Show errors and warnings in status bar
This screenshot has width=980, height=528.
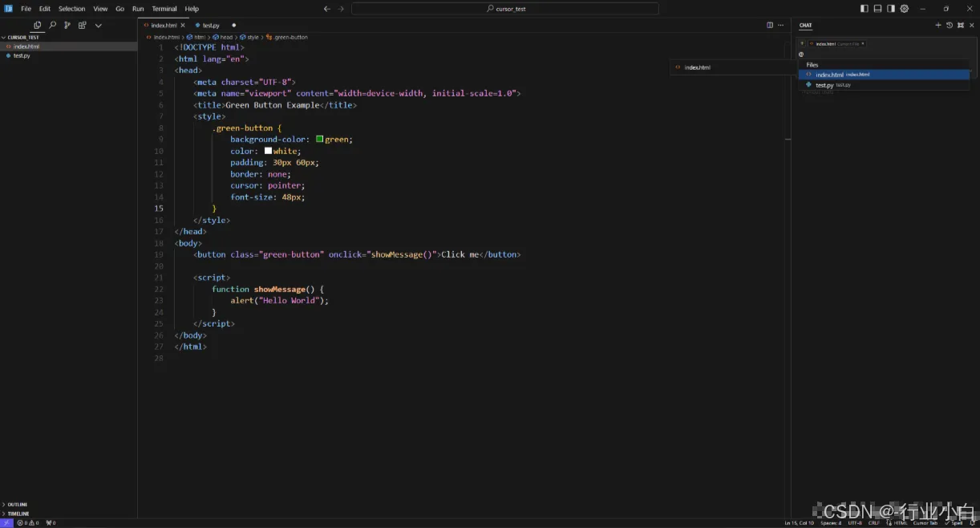[28, 522]
